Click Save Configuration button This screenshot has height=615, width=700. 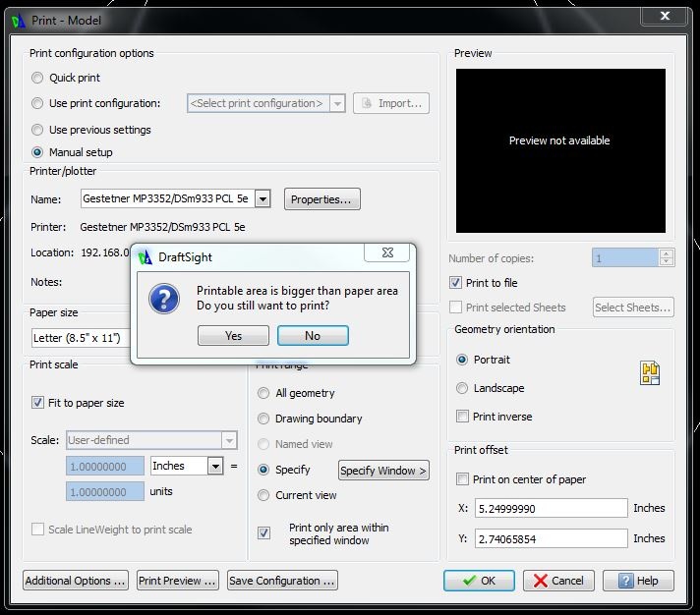(282, 581)
